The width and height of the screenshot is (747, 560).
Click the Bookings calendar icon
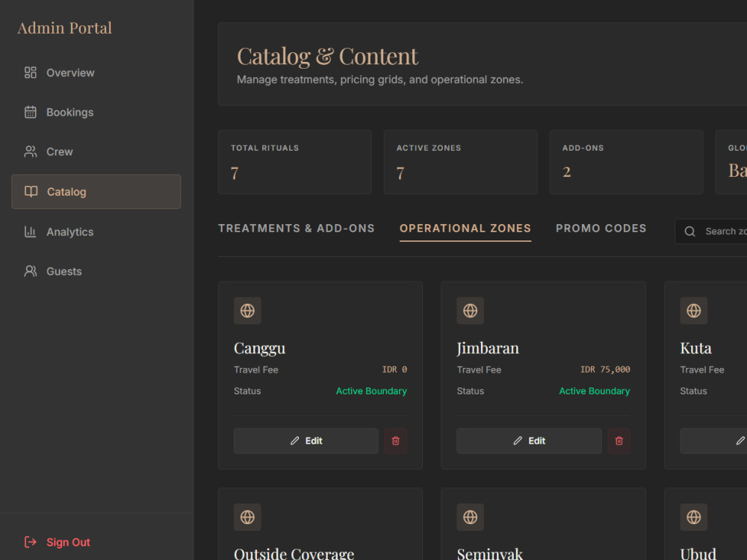tap(31, 113)
